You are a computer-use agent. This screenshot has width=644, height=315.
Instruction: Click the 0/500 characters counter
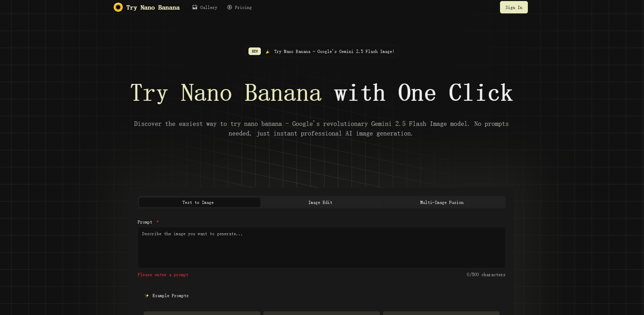(x=486, y=274)
